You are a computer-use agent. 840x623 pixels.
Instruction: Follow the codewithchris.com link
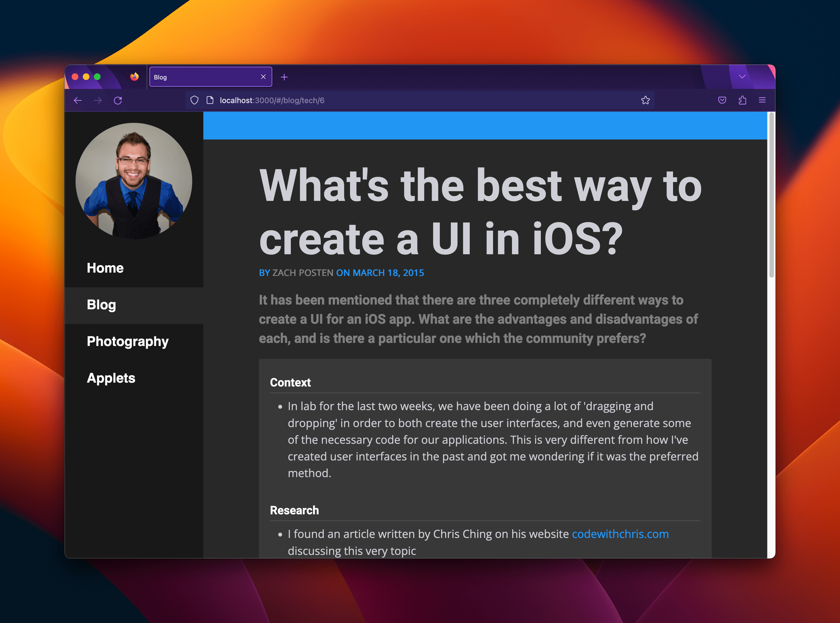620,534
